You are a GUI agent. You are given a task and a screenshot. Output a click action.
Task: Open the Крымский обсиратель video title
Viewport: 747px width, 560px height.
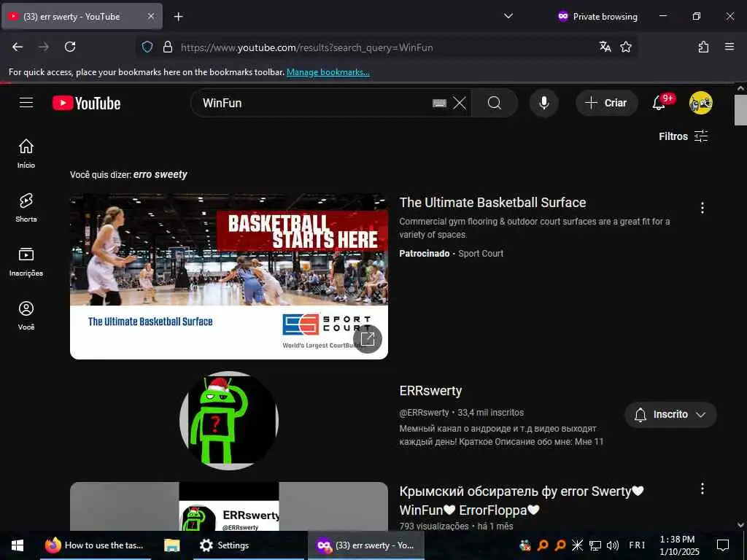click(522, 500)
